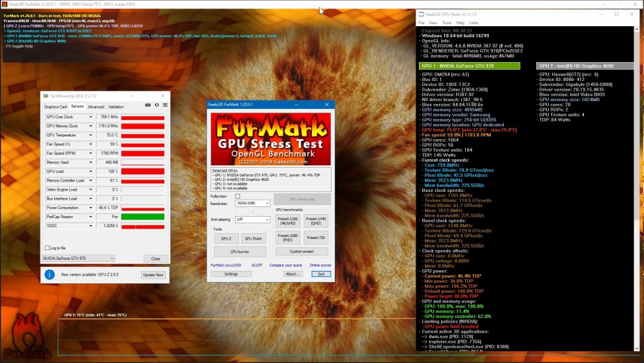Maximize the GPU Shark window

616,14
